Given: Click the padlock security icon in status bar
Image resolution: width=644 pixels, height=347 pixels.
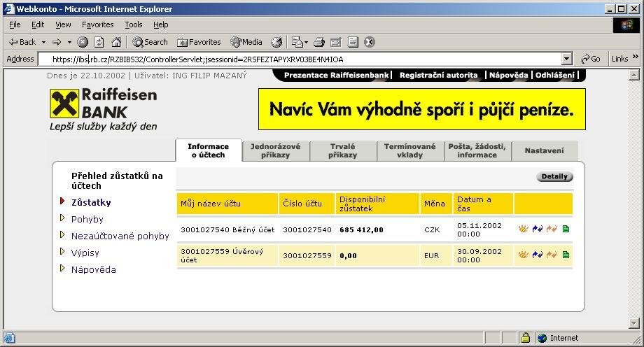Looking at the screenshot, I should click(525, 337).
